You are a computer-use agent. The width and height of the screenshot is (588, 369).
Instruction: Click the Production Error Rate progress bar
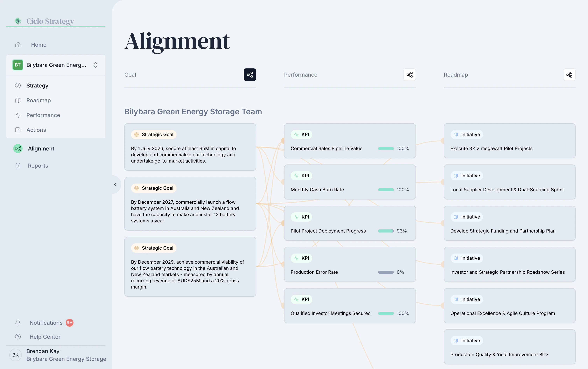386,272
